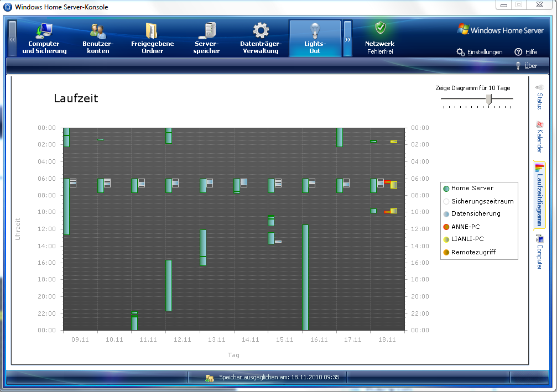Minimize the console window
The width and height of the screenshot is (557, 392).
504,5
